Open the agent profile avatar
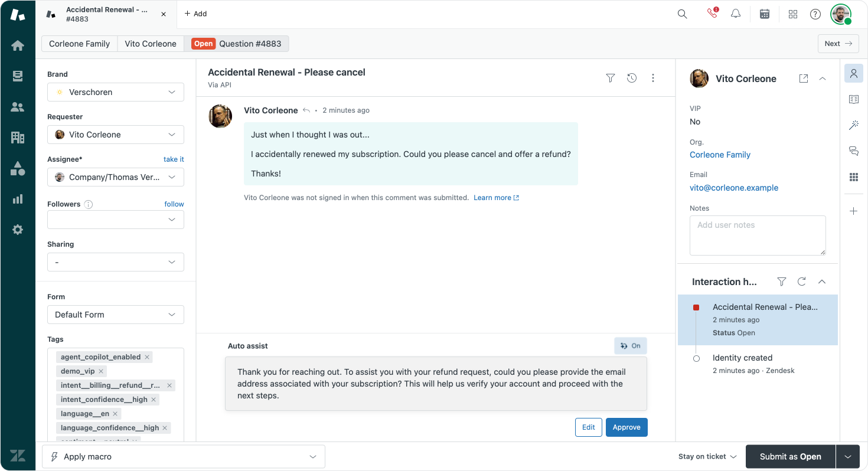Screen dimensions: 868x471 point(841,14)
